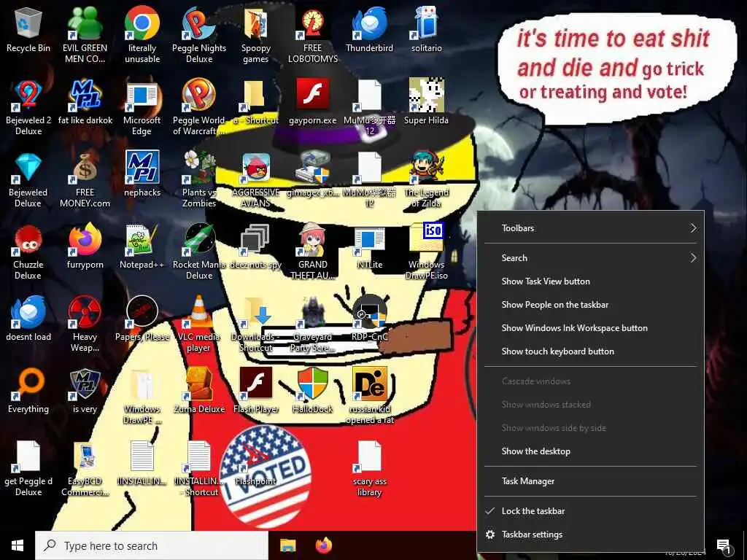Select The Legend of Zilda icon
The image size is (747, 560).
[x=426, y=168]
